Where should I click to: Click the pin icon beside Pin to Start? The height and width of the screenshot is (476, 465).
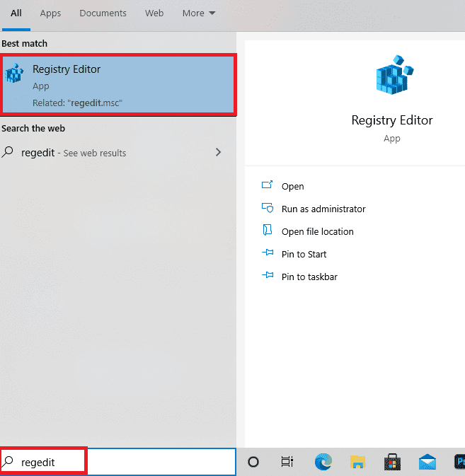pyautogui.click(x=268, y=252)
